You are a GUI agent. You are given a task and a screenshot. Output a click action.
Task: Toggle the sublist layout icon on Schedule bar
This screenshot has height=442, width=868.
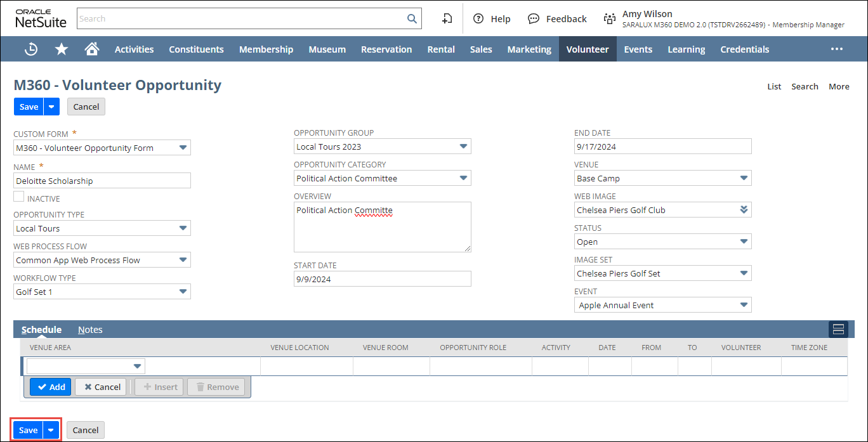pos(838,328)
